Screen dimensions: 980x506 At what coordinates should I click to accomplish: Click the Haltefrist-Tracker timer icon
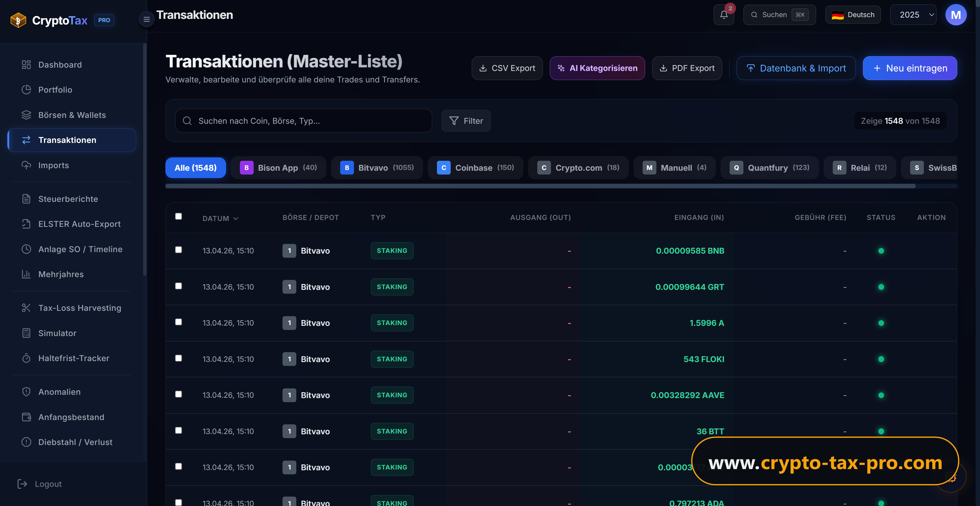26,358
